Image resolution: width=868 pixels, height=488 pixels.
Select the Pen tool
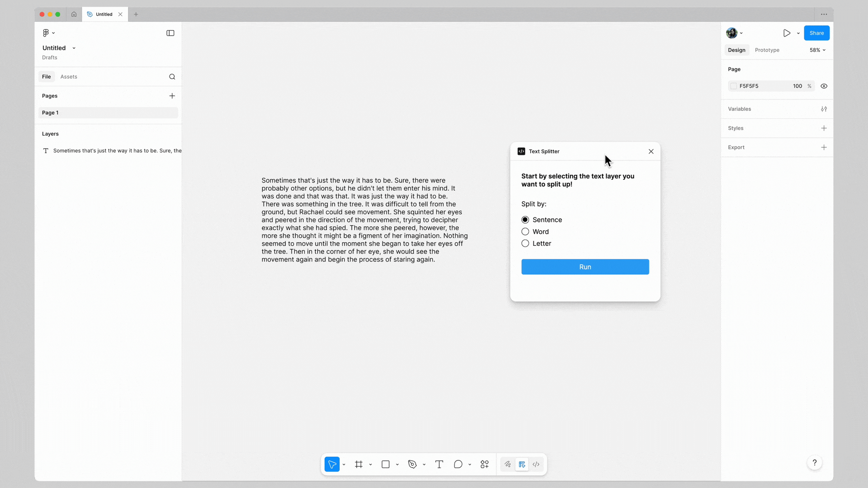pos(412,464)
